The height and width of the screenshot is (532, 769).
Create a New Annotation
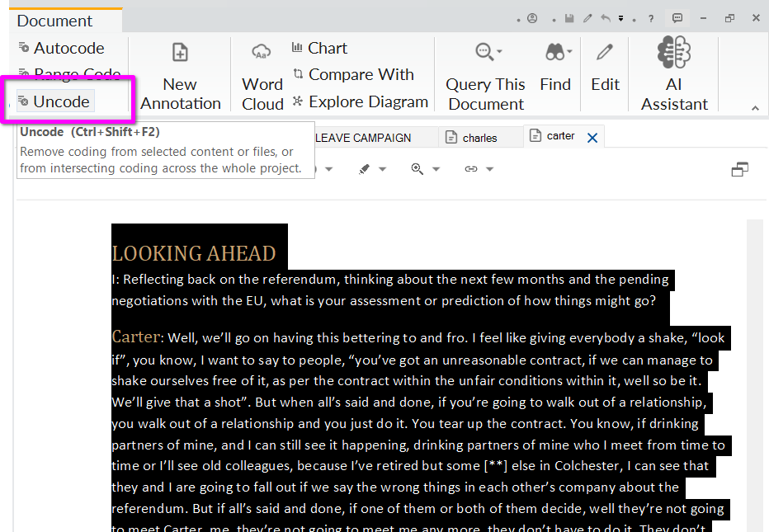tap(180, 76)
